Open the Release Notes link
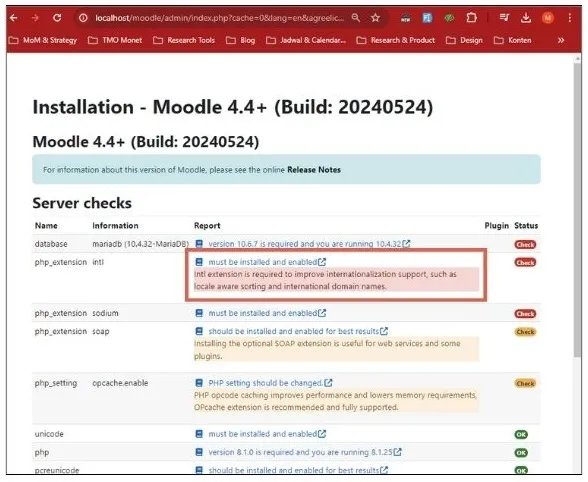The height and width of the screenshot is (482, 588). pyautogui.click(x=314, y=170)
